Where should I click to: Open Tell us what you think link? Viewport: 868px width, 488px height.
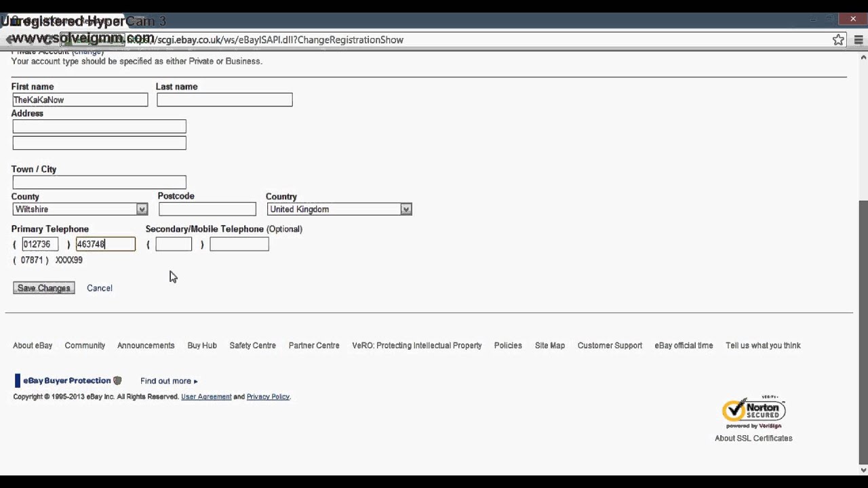[763, 346]
